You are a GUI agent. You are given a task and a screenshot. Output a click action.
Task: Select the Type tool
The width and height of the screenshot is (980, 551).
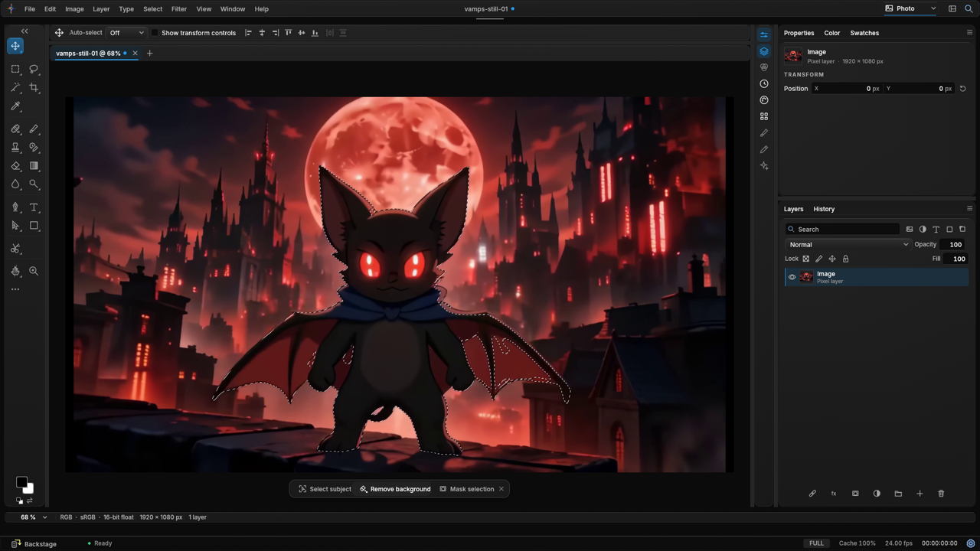(x=34, y=207)
